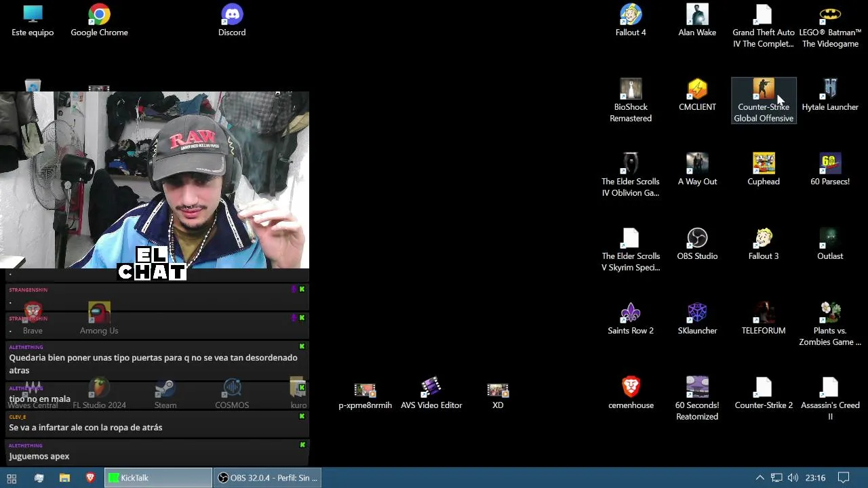Select 60 Seconds! Reatomized icon
Viewport: 868px width, 488px height.
coord(697,399)
